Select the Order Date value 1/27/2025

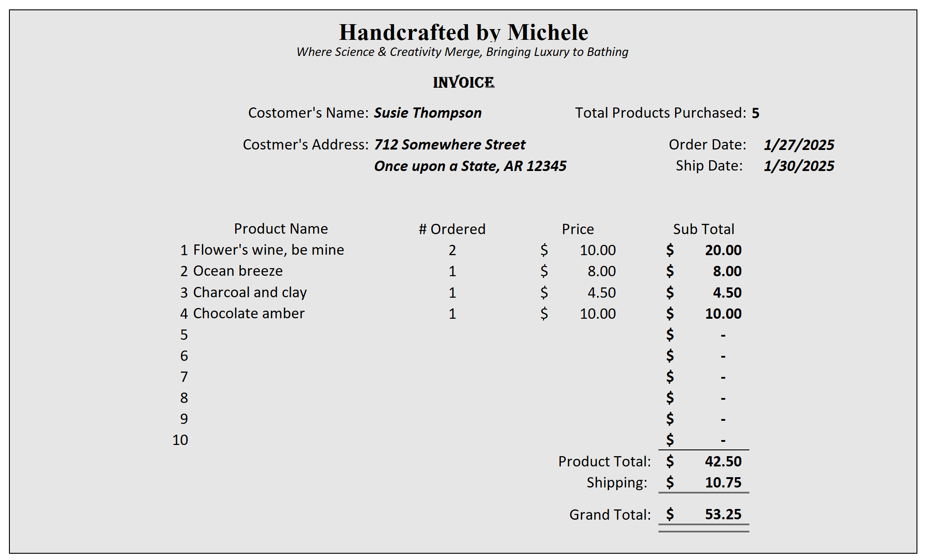pyautogui.click(x=799, y=145)
